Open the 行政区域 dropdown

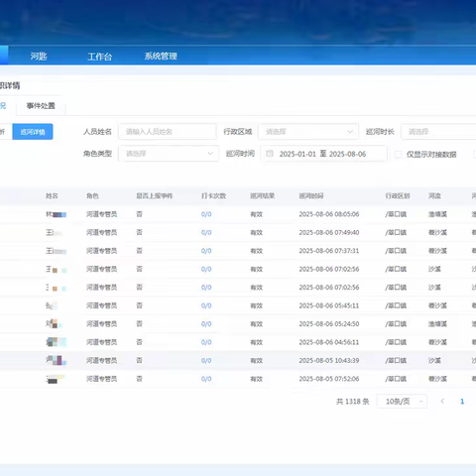pyautogui.click(x=308, y=132)
